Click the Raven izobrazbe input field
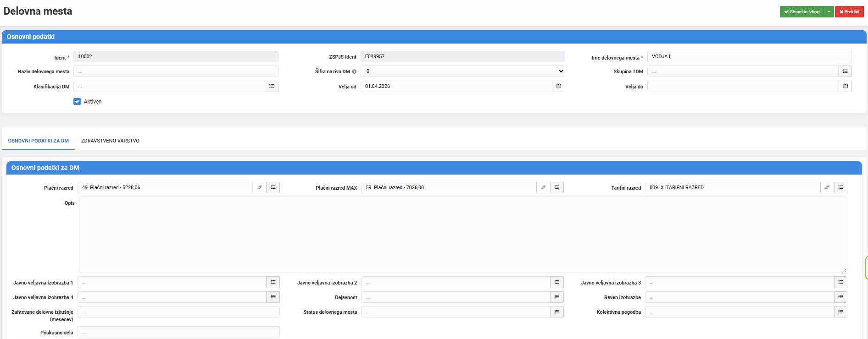Viewport: 868px width, 339px height. pos(740,297)
